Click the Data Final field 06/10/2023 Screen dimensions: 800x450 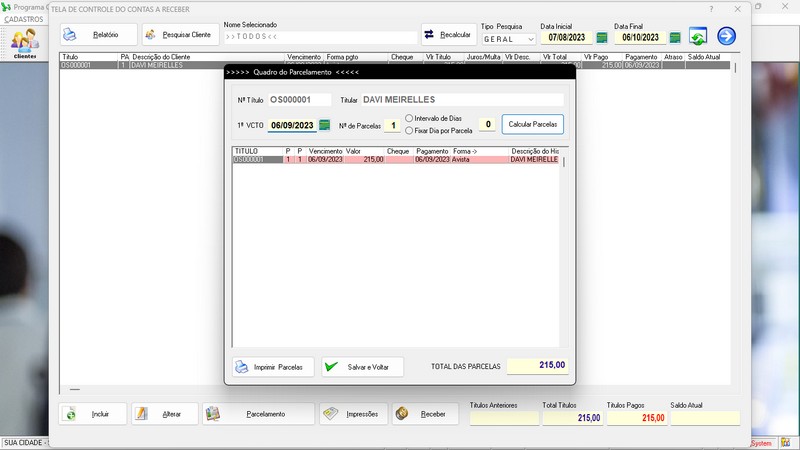point(640,37)
